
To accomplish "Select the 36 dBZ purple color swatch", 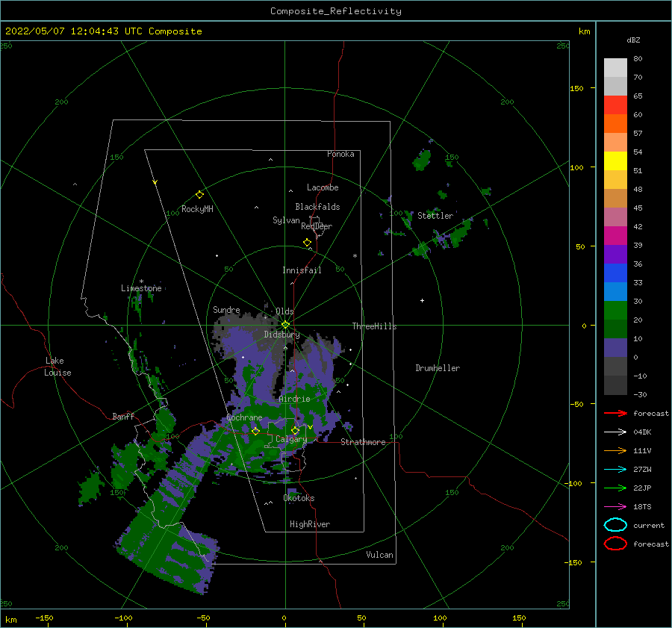I will coord(615,254).
